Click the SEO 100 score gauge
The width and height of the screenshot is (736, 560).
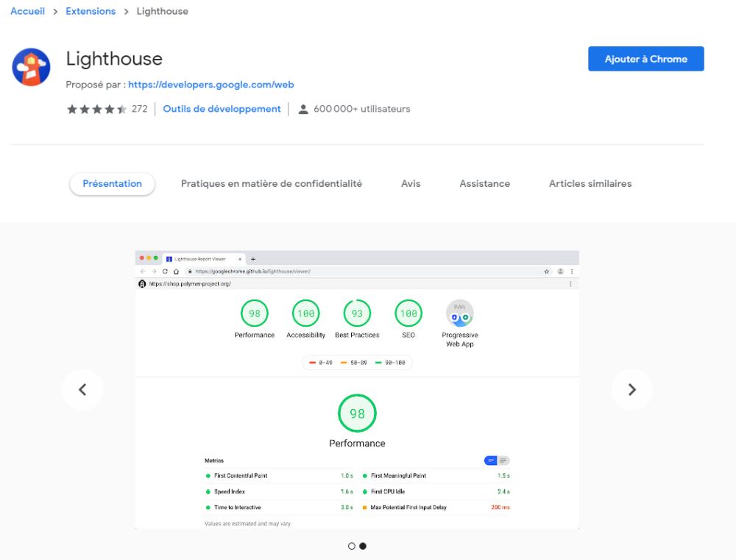coord(408,313)
